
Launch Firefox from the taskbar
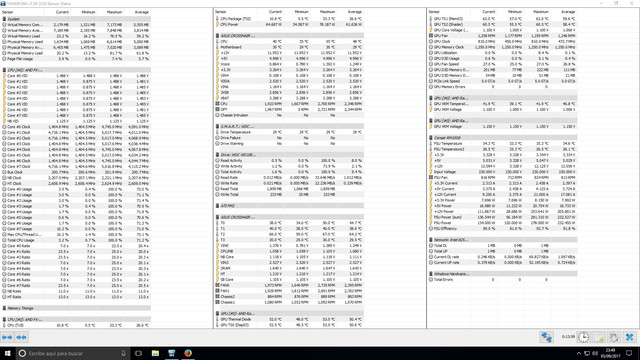click(x=188, y=353)
